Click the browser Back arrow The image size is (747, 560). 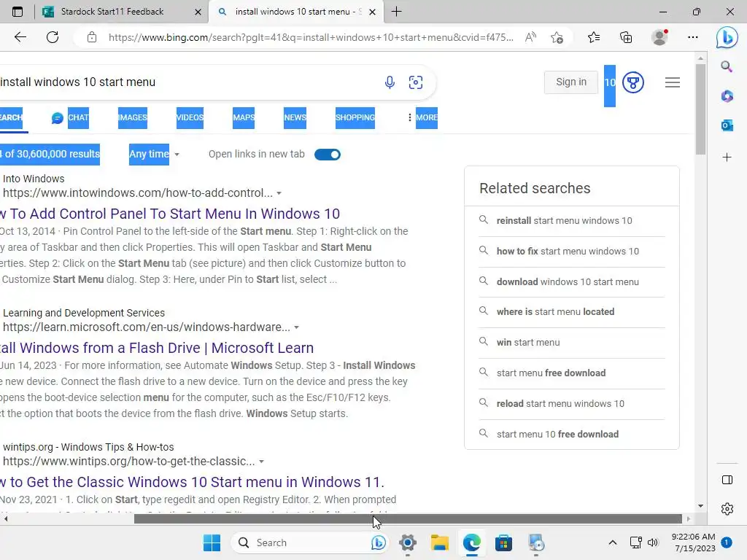[x=20, y=37]
